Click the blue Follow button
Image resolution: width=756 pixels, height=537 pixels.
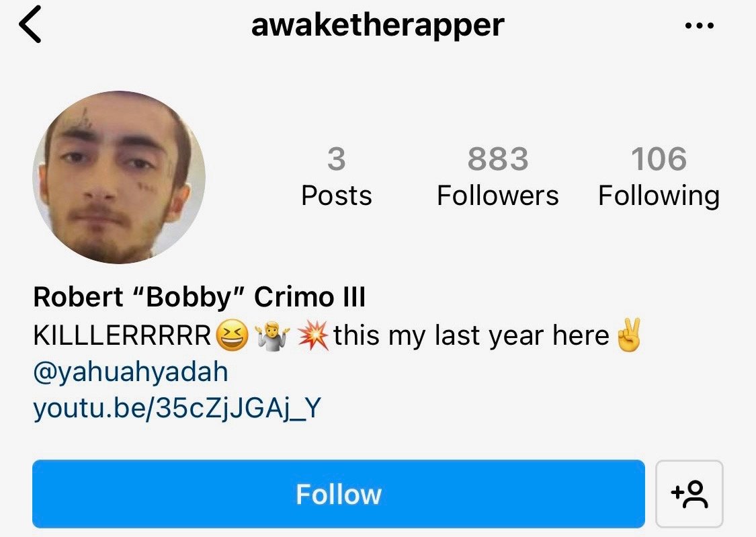pyautogui.click(x=339, y=493)
